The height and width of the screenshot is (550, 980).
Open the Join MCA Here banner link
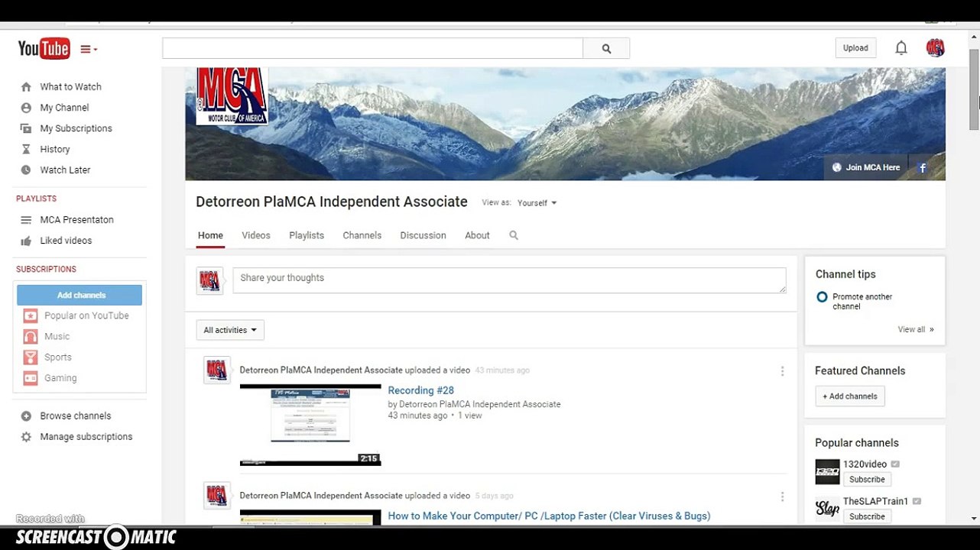pyautogui.click(x=865, y=167)
